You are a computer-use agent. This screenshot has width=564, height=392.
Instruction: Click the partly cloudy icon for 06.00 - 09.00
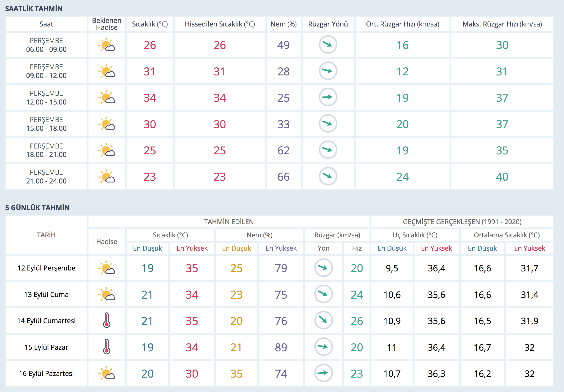(107, 45)
